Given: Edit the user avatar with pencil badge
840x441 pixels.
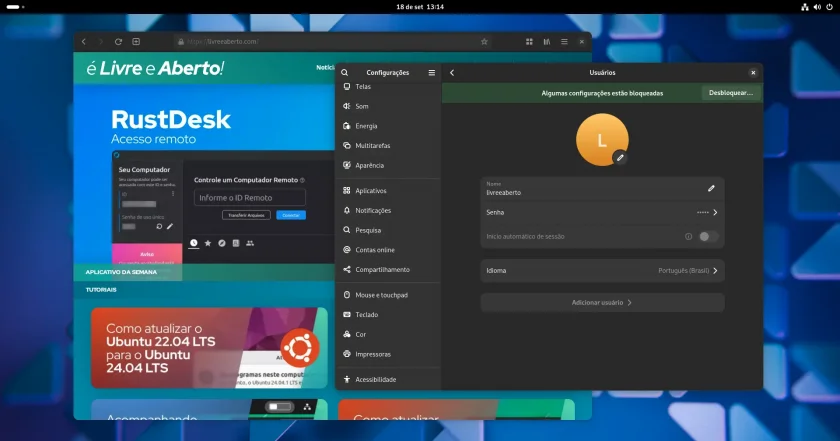Looking at the screenshot, I should click(x=620, y=158).
